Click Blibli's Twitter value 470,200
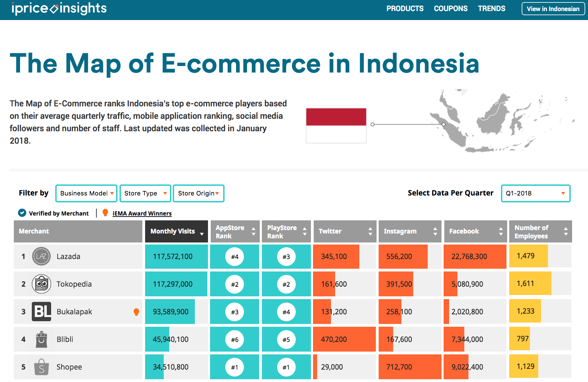Screen dimensions: 588x382 pyautogui.click(x=334, y=340)
